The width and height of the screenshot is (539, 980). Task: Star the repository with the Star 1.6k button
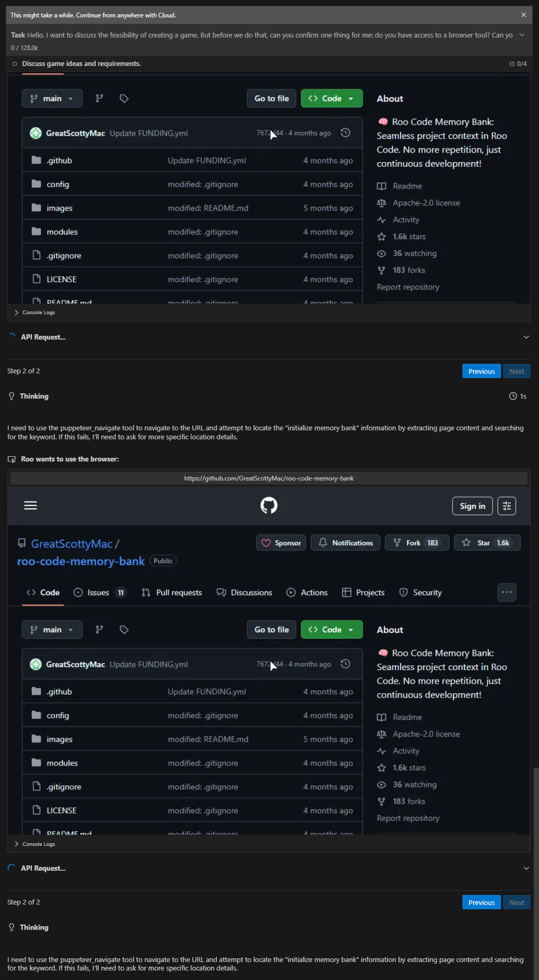[x=487, y=543]
